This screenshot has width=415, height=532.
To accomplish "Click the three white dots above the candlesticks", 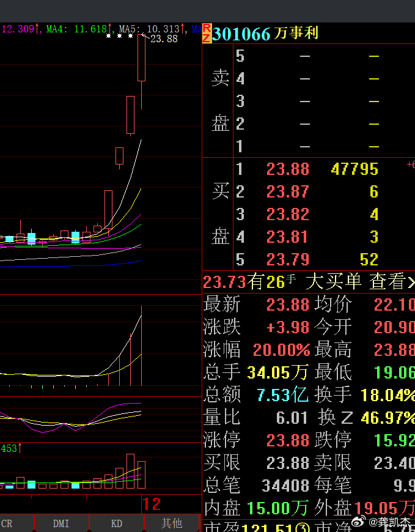I will (x=119, y=36).
